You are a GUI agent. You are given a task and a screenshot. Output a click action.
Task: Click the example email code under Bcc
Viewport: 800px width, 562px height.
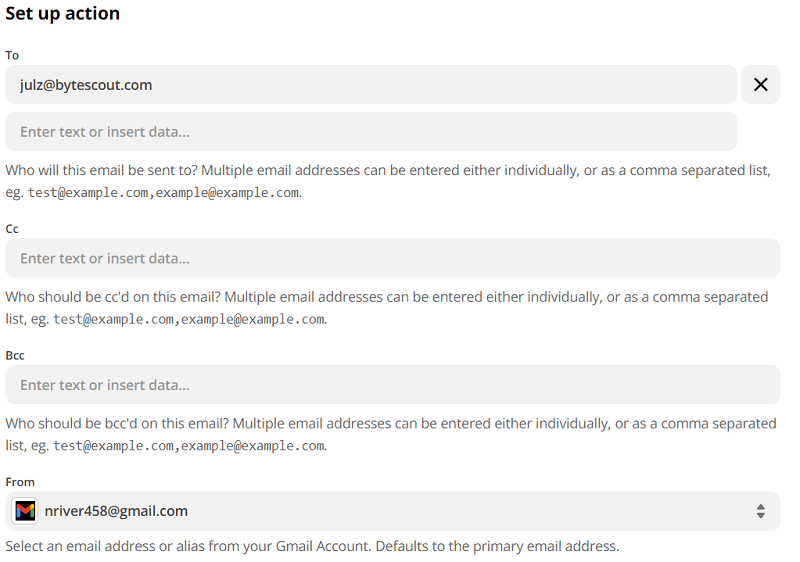(189, 446)
